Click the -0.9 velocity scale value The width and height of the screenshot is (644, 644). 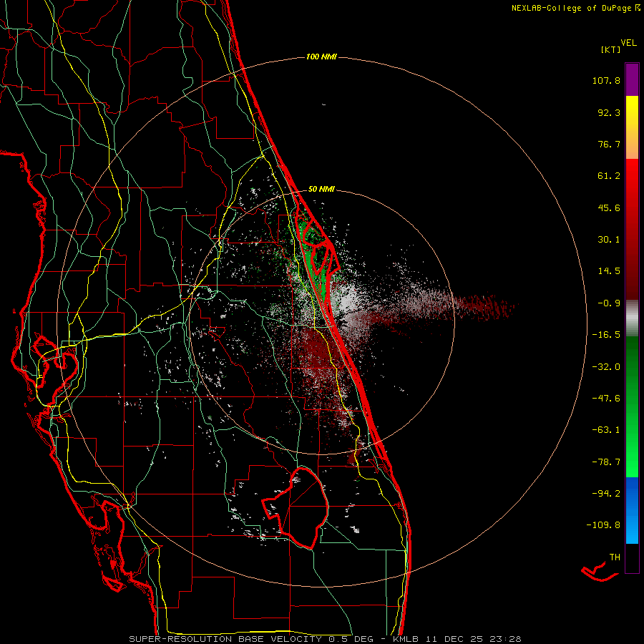pyautogui.click(x=609, y=303)
